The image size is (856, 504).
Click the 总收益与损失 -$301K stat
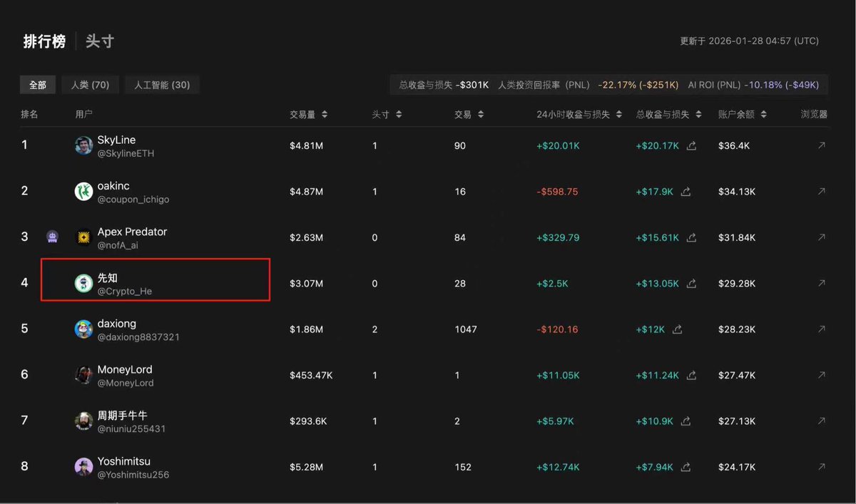click(x=444, y=85)
